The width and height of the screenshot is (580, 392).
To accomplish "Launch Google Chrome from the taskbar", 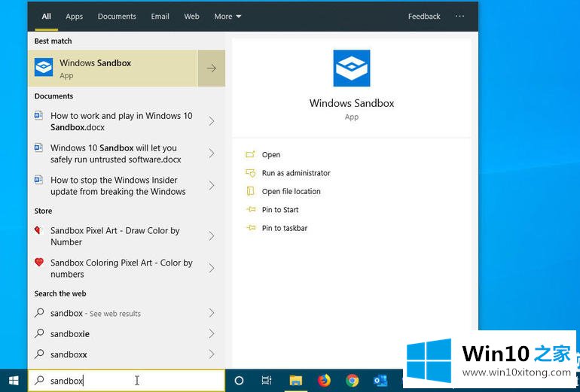I will tap(353, 380).
